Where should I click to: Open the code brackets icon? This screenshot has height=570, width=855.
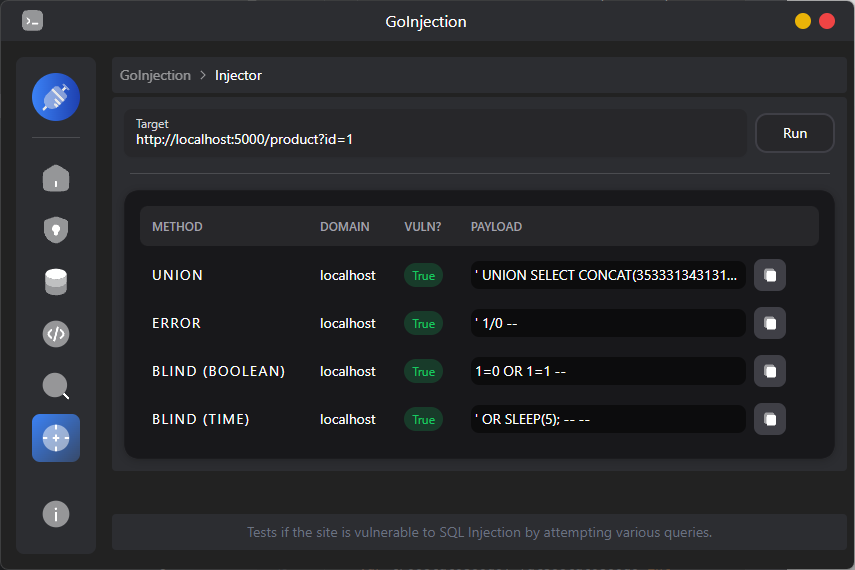[x=56, y=333]
